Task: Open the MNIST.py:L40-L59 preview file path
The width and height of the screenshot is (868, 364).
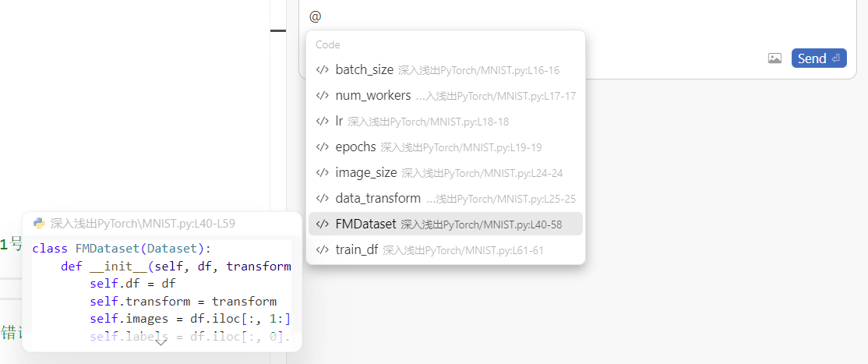Action: click(143, 224)
